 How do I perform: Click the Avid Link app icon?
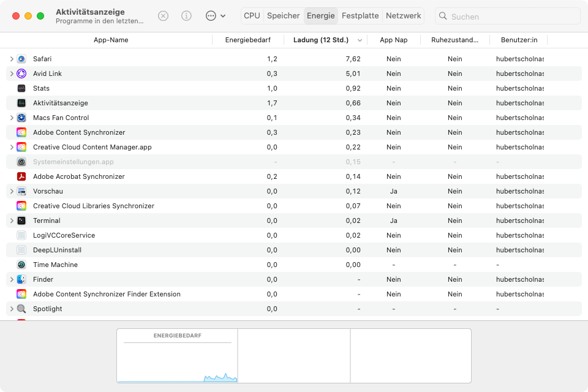[x=21, y=73]
